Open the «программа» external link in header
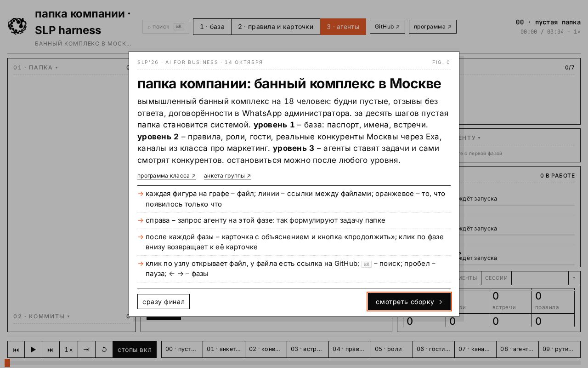 [433, 27]
